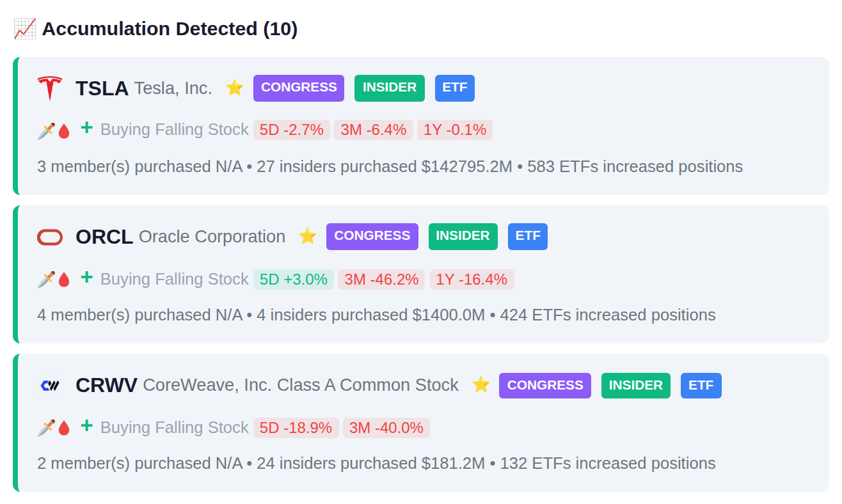Click the CRWV summary mentioning 132 ETFs

(x=376, y=464)
